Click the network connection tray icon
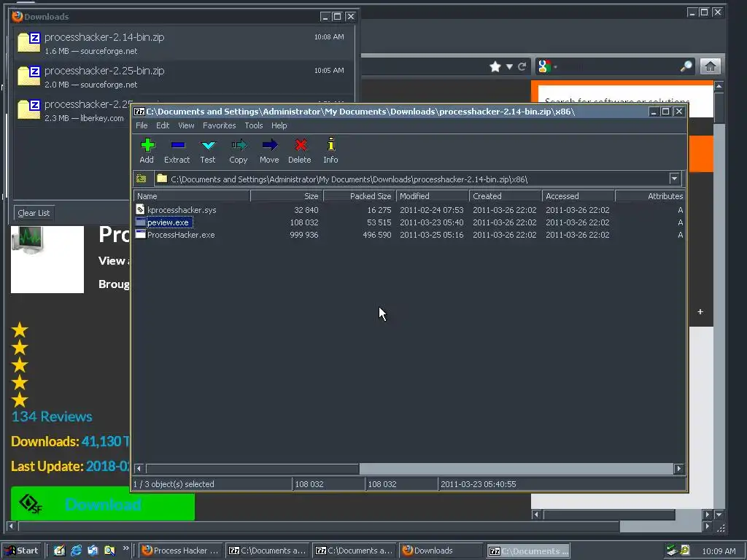The image size is (747, 560). [672, 551]
